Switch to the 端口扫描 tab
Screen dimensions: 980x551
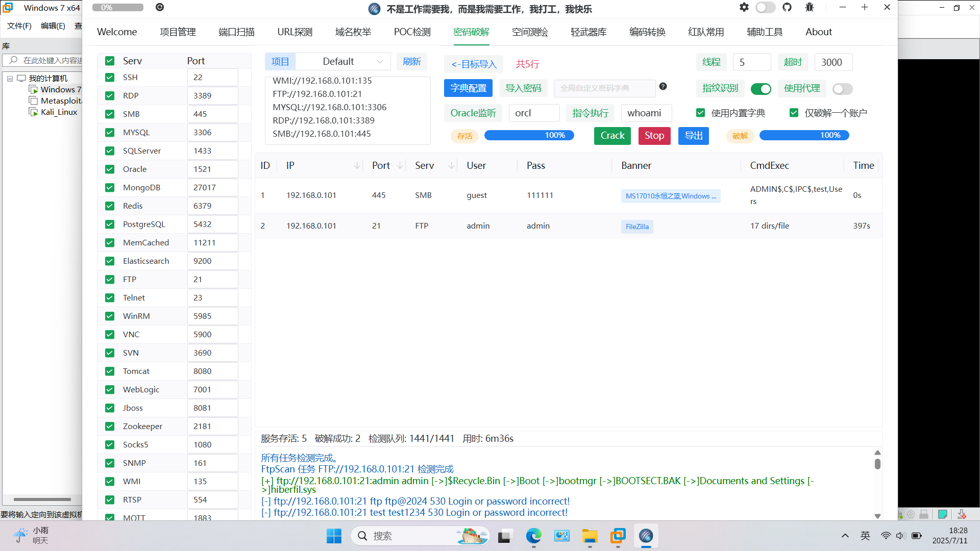click(236, 32)
